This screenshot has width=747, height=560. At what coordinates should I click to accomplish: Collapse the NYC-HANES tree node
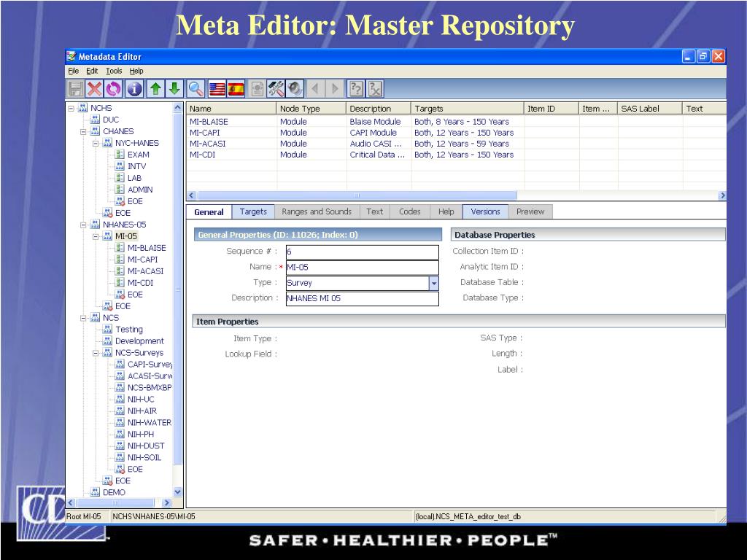pyautogui.click(x=96, y=143)
